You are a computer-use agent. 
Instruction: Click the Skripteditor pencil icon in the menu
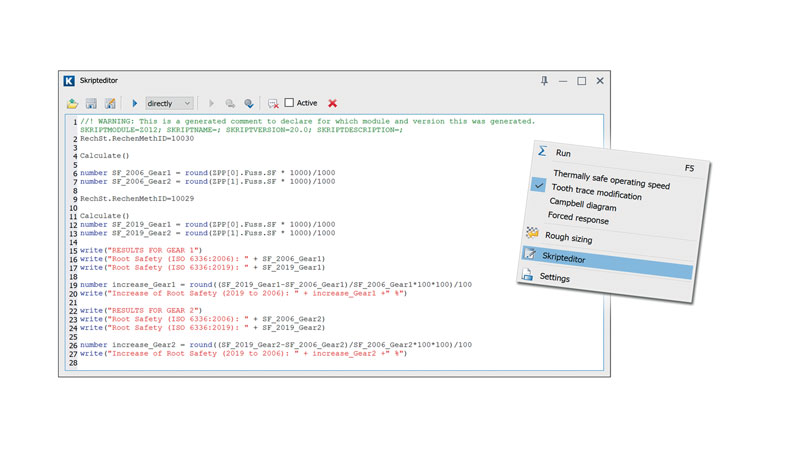530,254
